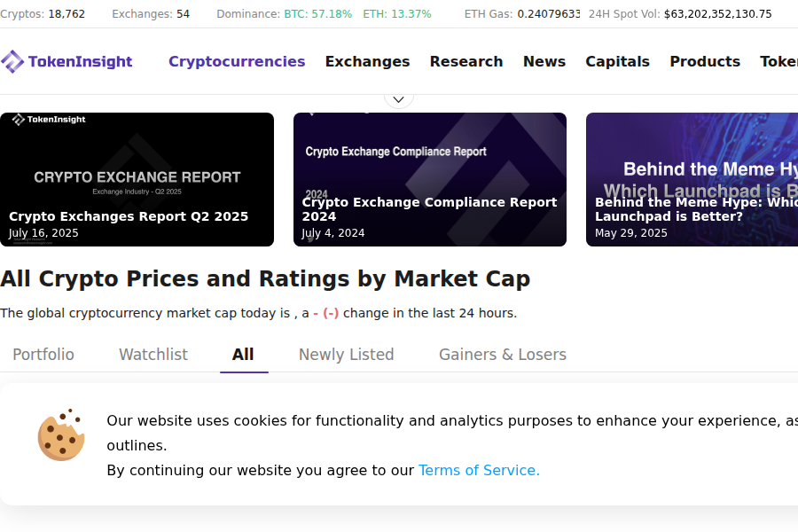This screenshot has height=532, width=798.
Task: Open the Crypto Exchanges Report Q2 2025 card
Action: (x=137, y=179)
